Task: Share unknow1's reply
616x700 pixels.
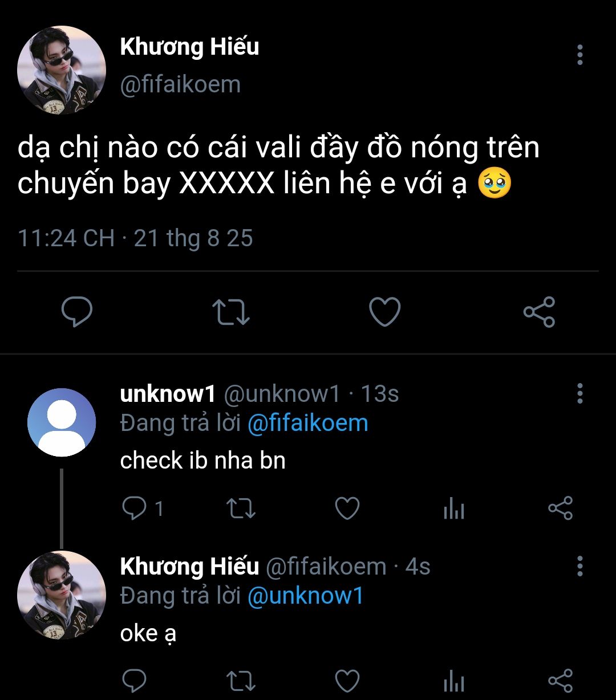Action: pyautogui.click(x=560, y=508)
